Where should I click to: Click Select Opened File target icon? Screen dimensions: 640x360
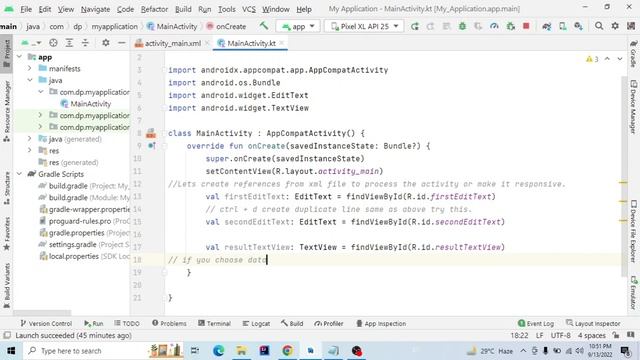(x=53, y=43)
